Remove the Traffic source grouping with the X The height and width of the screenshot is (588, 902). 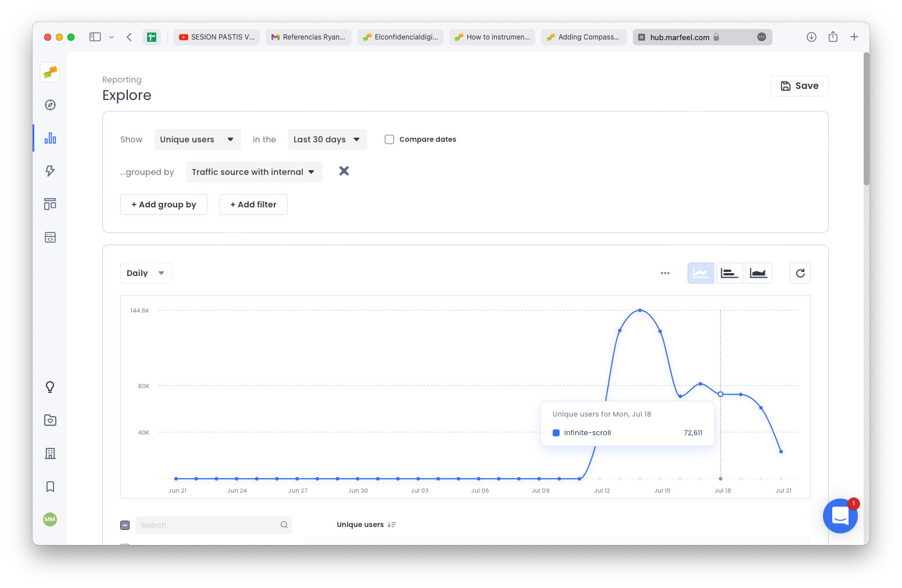[x=343, y=171]
